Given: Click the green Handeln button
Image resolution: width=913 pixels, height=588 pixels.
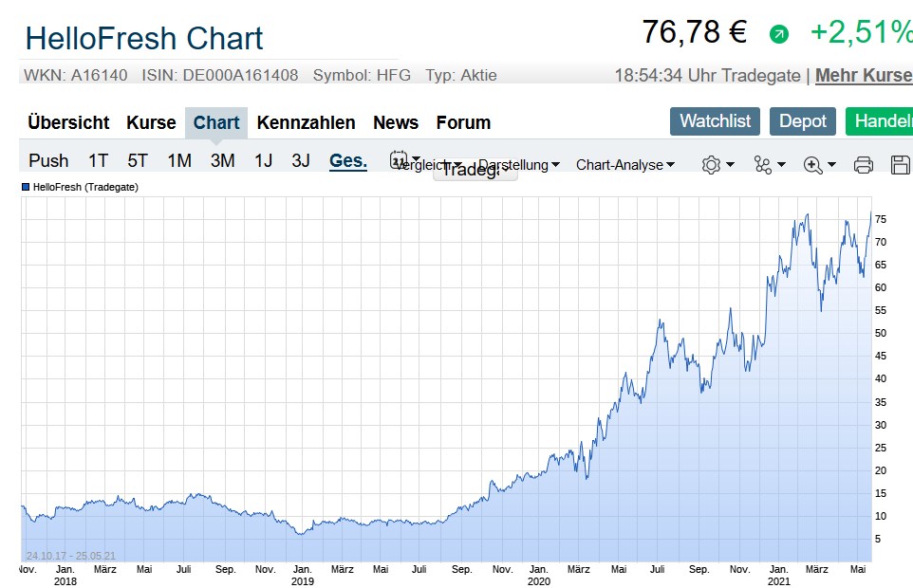Looking at the screenshot, I should tap(879, 121).
